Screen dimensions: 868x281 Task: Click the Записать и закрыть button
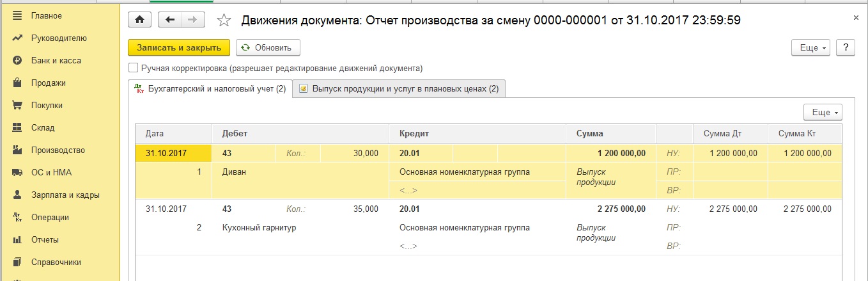tap(178, 48)
